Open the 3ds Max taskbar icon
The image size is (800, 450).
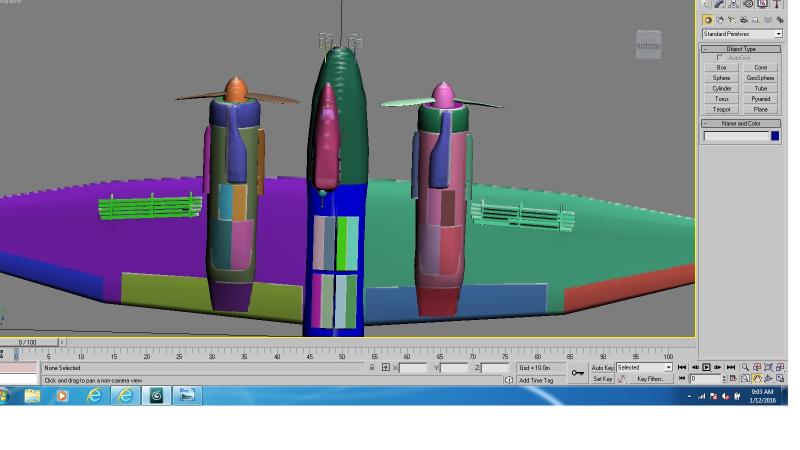[156, 396]
